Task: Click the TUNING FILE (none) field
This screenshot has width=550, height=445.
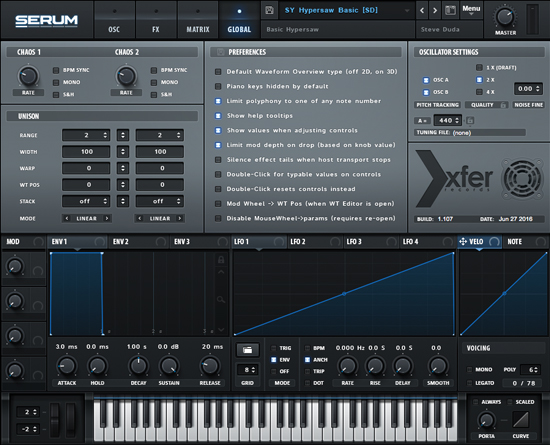Action: (x=470, y=133)
